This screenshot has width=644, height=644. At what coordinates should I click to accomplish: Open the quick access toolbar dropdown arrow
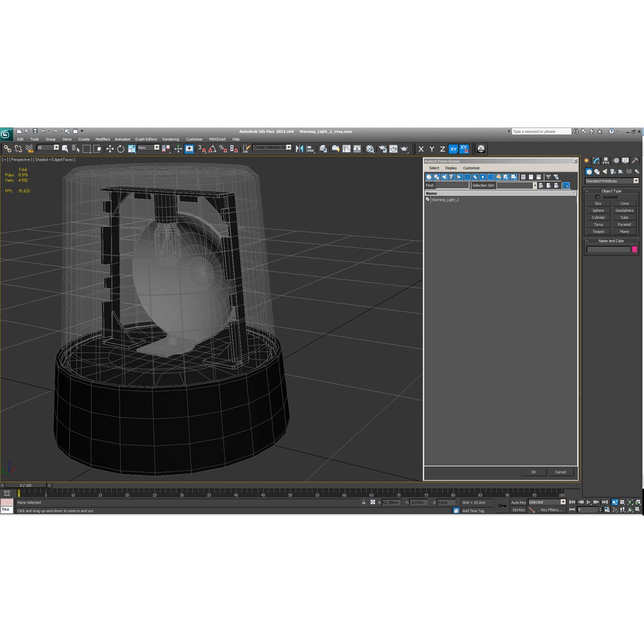82,131
